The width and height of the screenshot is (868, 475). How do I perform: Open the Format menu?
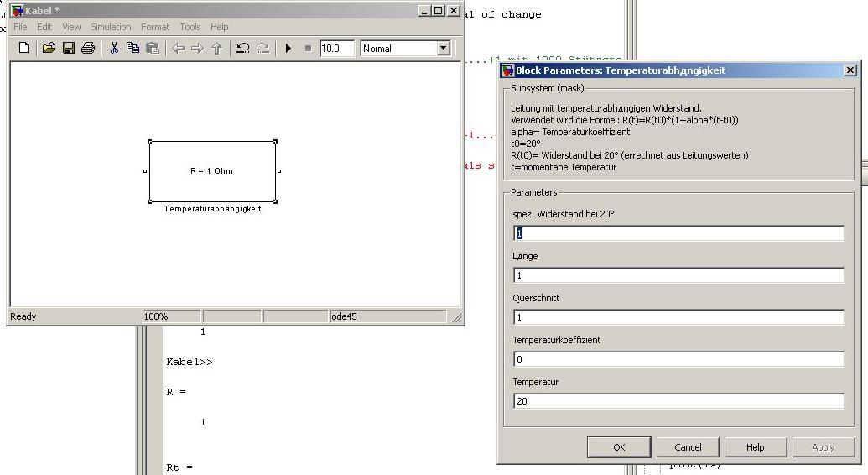[155, 27]
